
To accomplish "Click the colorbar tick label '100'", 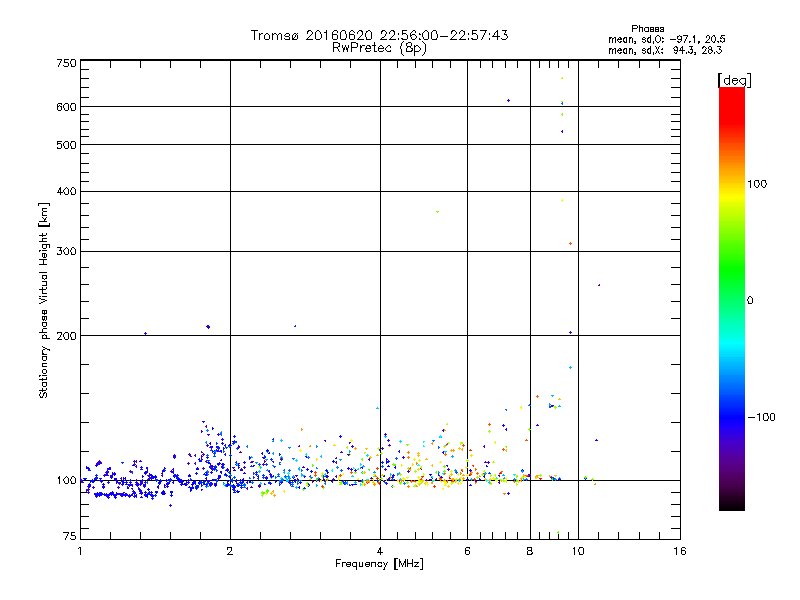I will tap(757, 184).
